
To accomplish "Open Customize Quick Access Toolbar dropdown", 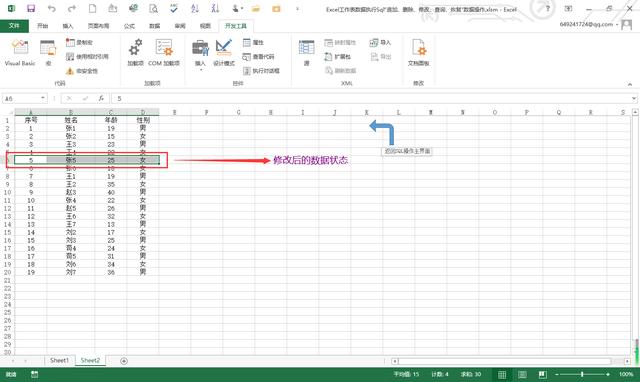I will pos(297,9).
